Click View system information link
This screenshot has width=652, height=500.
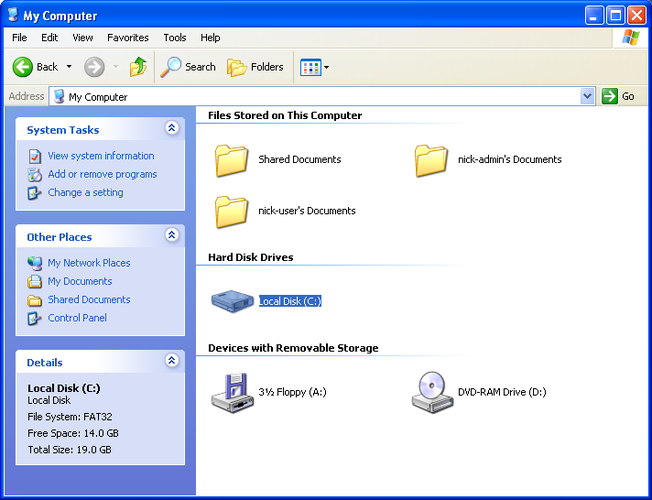click(x=101, y=156)
